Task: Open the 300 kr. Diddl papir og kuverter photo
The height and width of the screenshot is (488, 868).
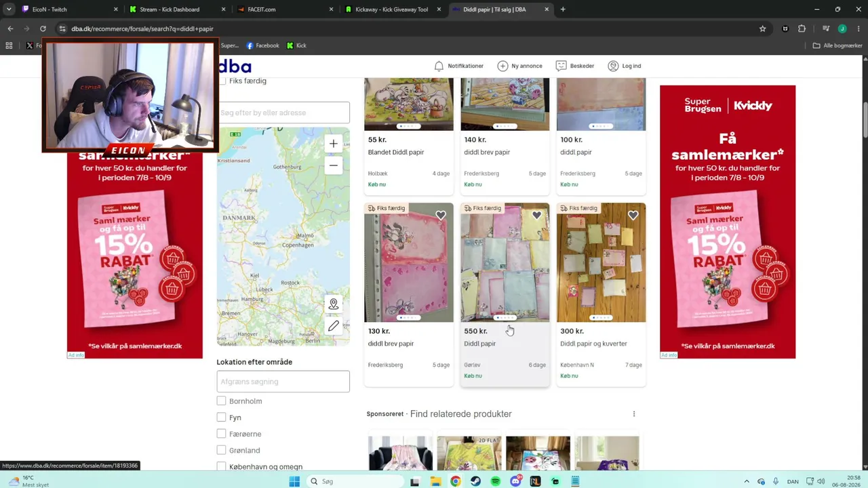Action: click(x=601, y=262)
